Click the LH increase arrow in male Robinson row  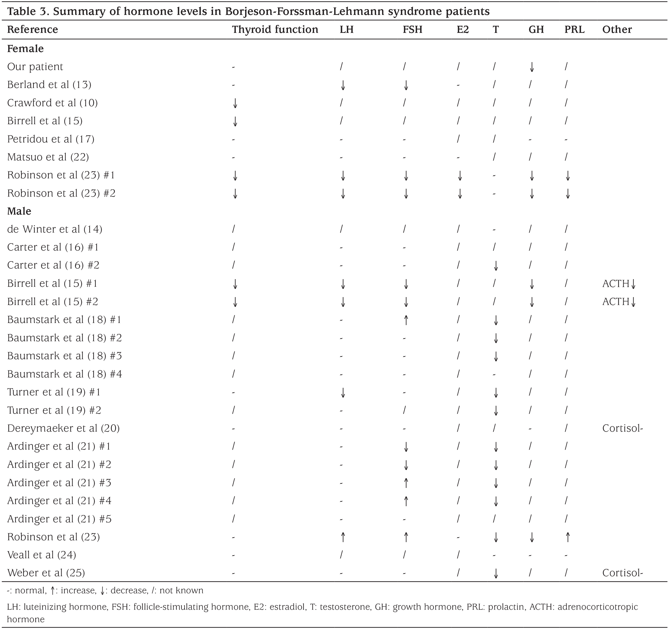[343, 537]
